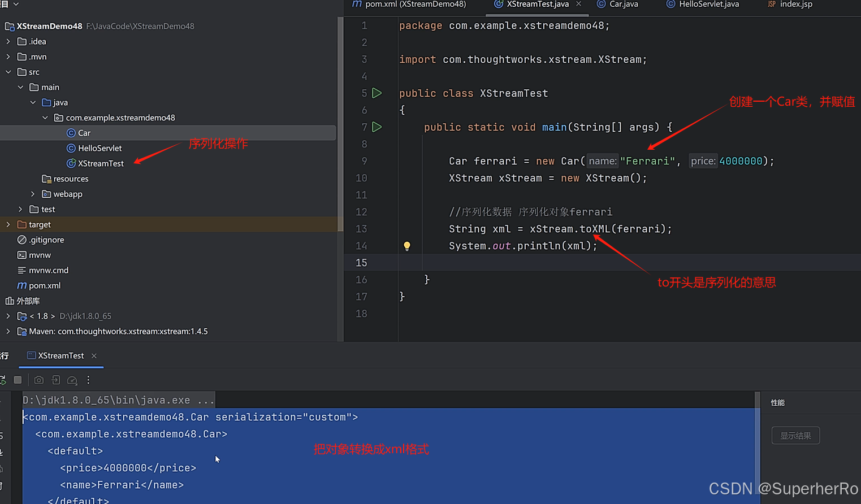Screen dimensions: 861x504
Task: Expand the Maven xstream 1.4.5 library
Action: click(8, 331)
